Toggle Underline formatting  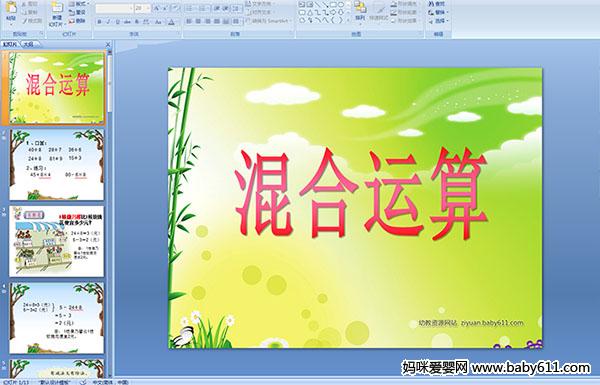point(117,22)
